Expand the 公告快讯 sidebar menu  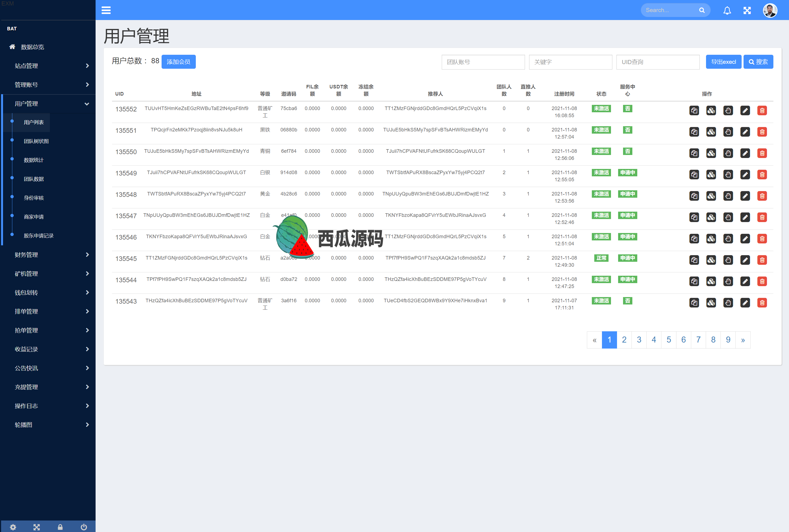tap(48, 368)
